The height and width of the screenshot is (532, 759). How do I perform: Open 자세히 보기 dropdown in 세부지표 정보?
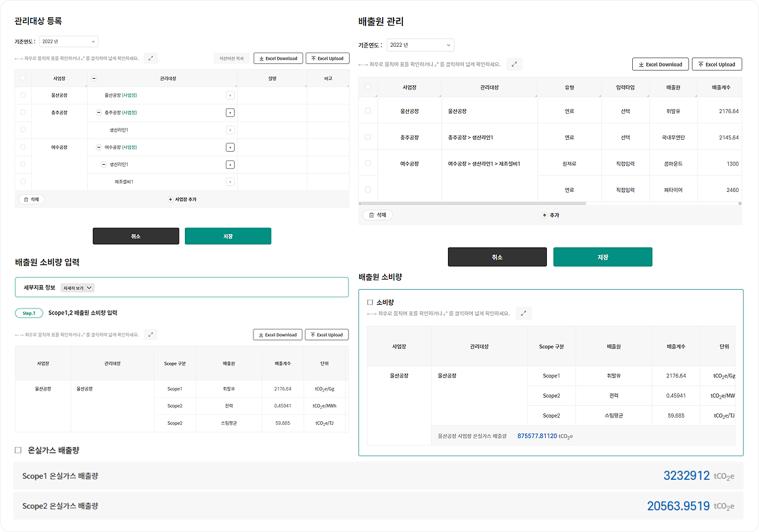[x=78, y=288]
